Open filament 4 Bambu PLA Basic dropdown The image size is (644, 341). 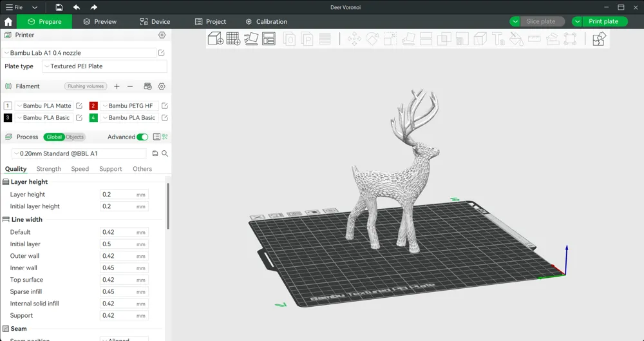tap(129, 118)
